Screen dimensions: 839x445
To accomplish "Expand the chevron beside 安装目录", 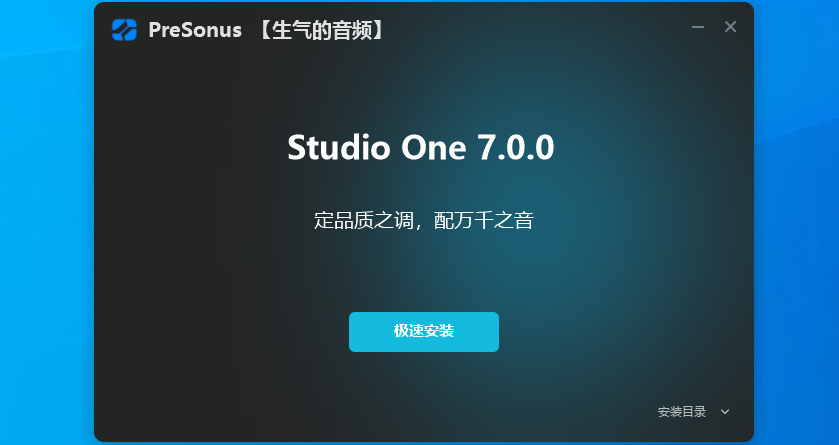I will [725, 411].
